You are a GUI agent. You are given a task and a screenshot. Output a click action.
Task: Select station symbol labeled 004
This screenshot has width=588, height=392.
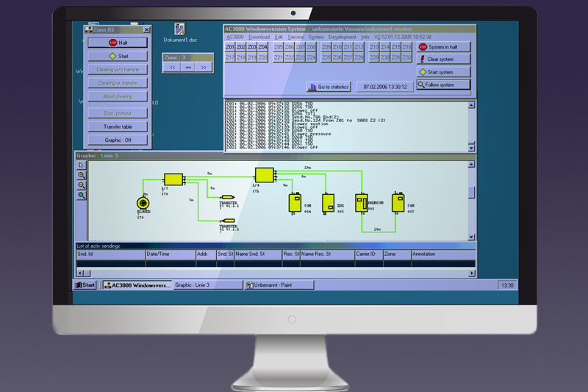(295, 203)
